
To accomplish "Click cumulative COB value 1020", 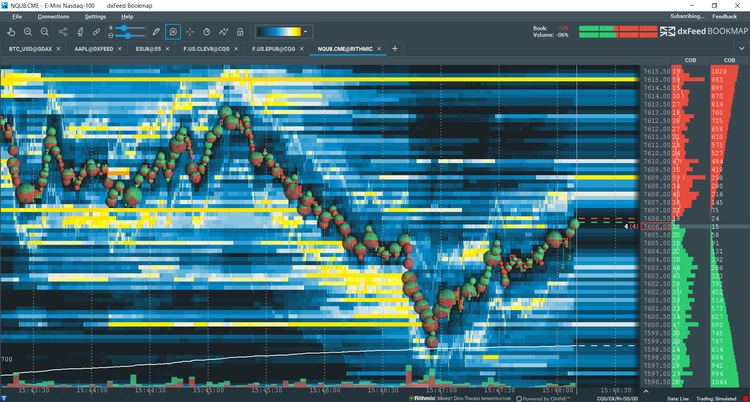I will 719,72.
